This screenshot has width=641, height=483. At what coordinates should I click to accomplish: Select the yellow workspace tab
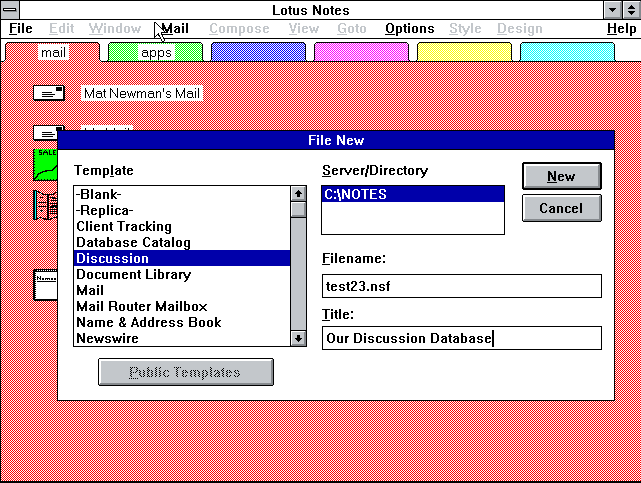(463, 52)
